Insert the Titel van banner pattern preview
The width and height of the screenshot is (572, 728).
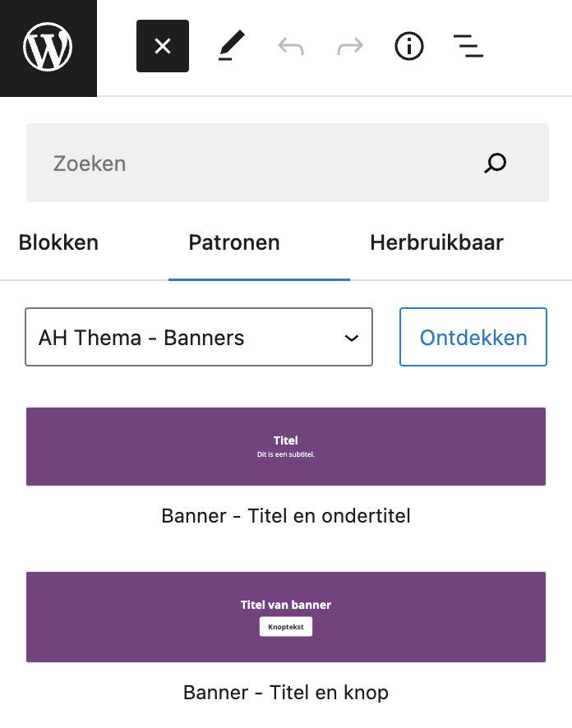pos(286,617)
